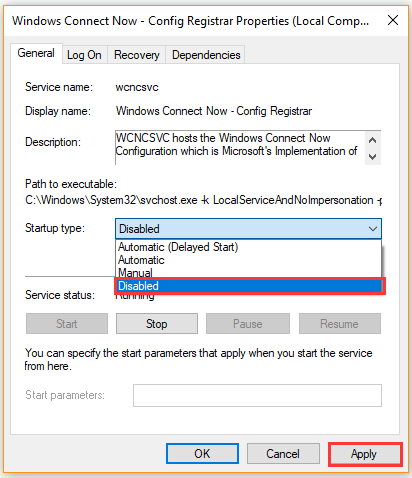The height and width of the screenshot is (478, 412).
Task: Switch to the General tab
Action: pyautogui.click(x=36, y=53)
